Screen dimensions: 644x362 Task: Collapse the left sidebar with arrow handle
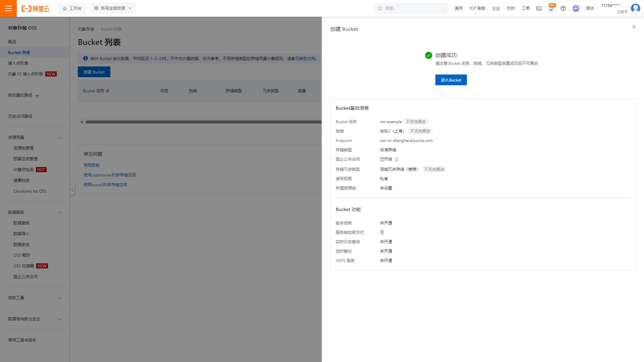(x=72, y=190)
